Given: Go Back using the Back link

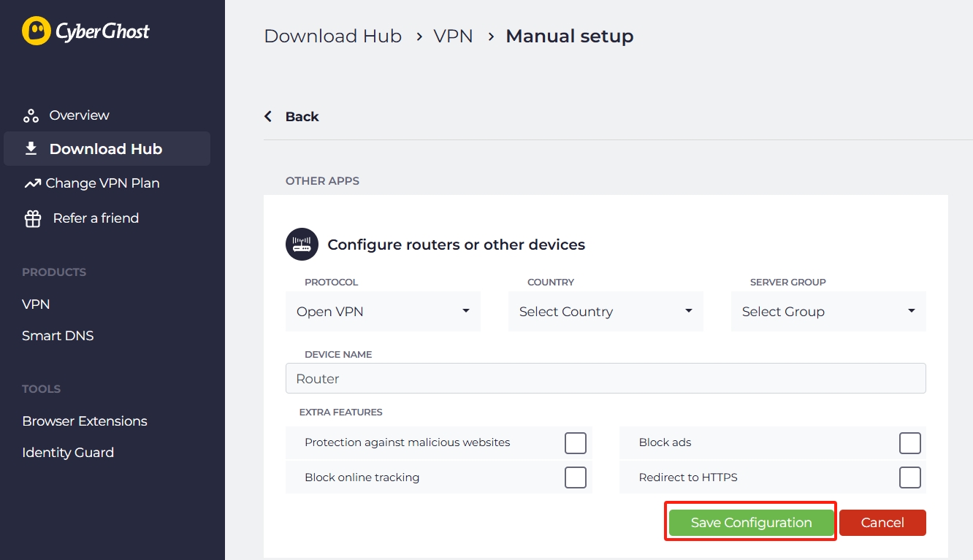Looking at the screenshot, I should coord(302,117).
